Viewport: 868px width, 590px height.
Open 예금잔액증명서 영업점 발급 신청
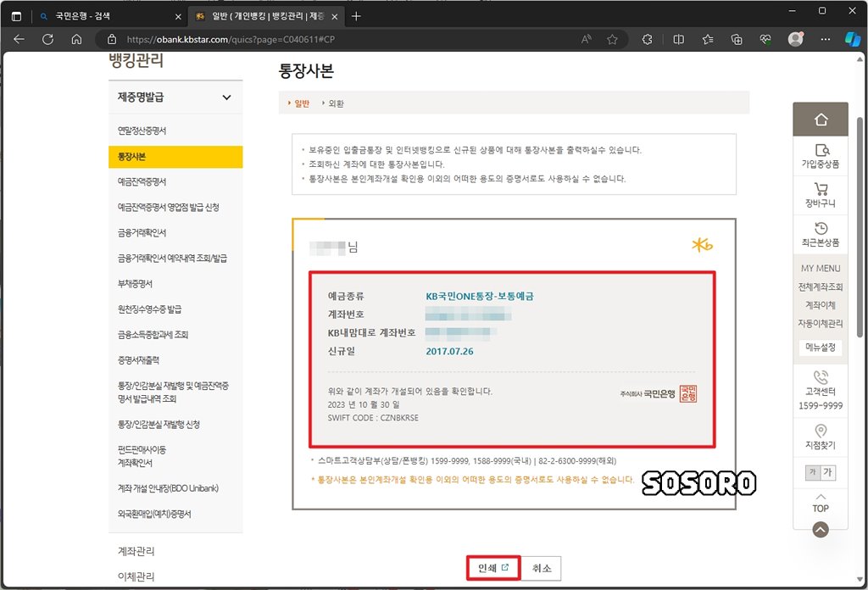point(169,207)
